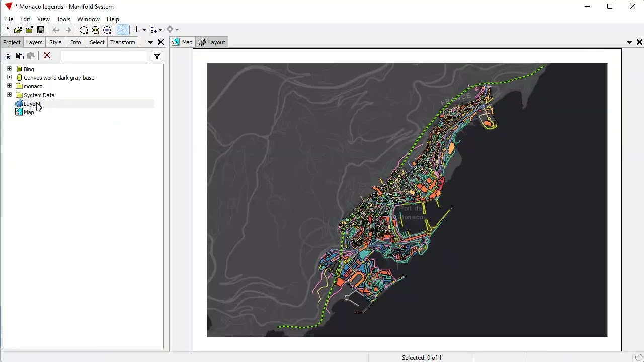Open the location pin dropdown arrow

point(177,30)
